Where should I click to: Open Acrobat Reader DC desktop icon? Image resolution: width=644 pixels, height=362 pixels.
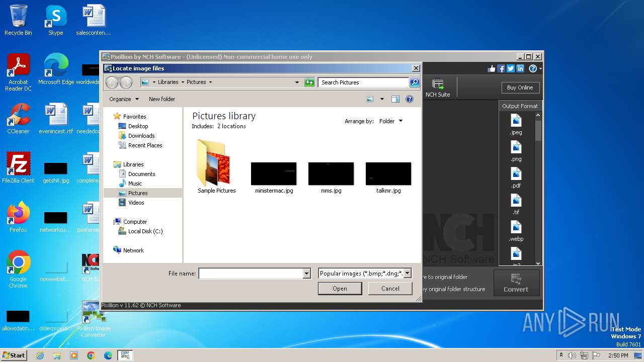(18, 72)
